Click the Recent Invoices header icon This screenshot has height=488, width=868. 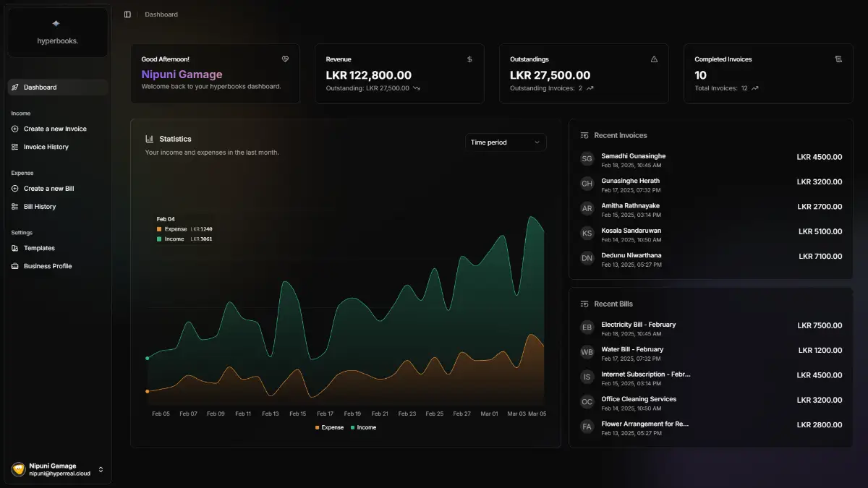[584, 135]
